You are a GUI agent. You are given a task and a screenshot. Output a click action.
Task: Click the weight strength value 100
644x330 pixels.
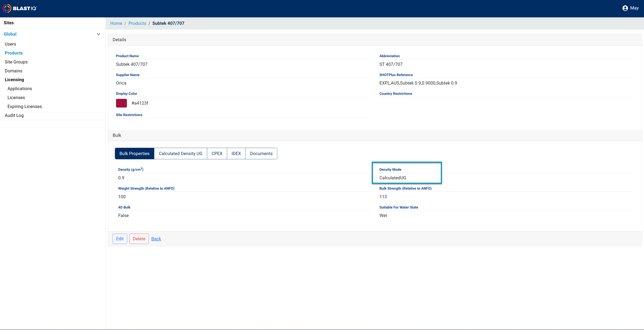click(x=122, y=197)
